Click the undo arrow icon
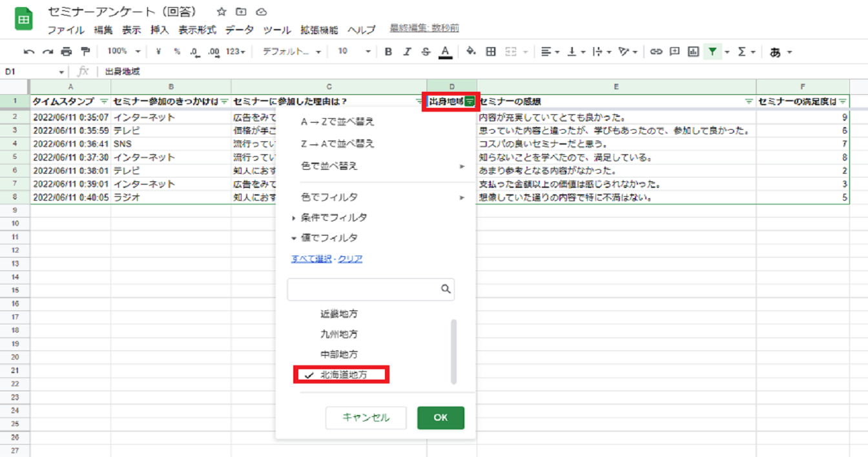Image resolution: width=868 pixels, height=457 pixels. click(x=29, y=52)
